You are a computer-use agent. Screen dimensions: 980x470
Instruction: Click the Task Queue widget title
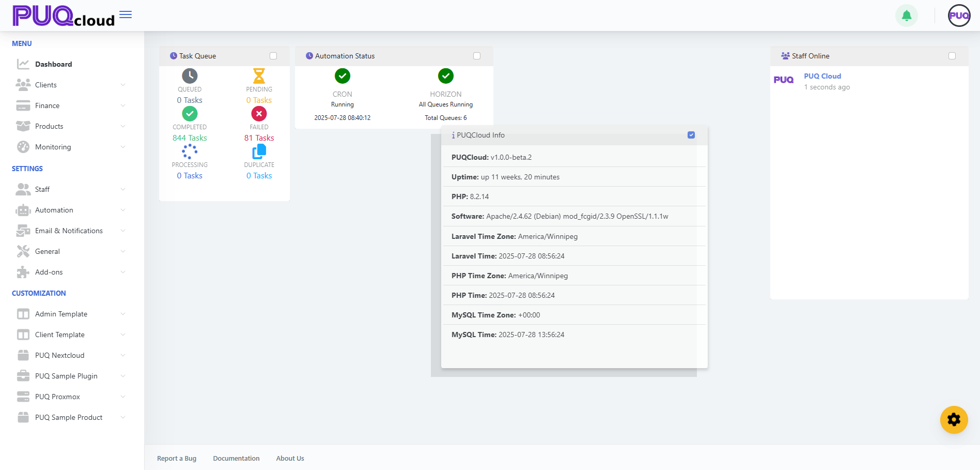tap(197, 56)
